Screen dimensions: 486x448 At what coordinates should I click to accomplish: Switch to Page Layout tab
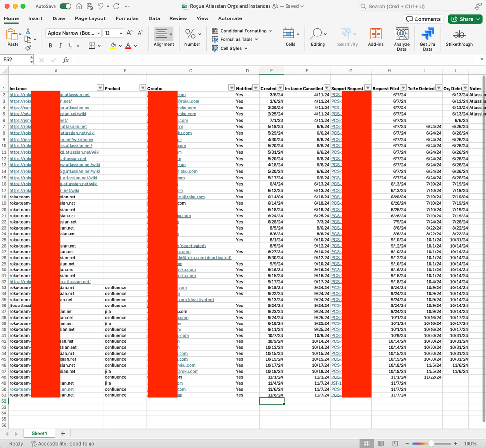click(90, 18)
